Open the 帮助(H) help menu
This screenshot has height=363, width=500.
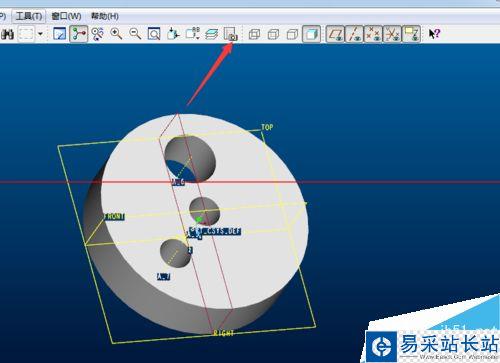tap(105, 16)
